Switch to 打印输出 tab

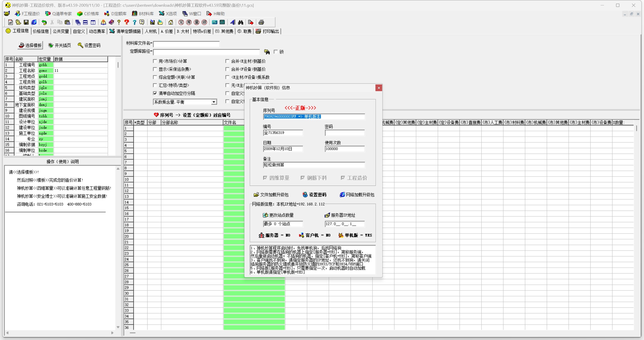(x=267, y=31)
